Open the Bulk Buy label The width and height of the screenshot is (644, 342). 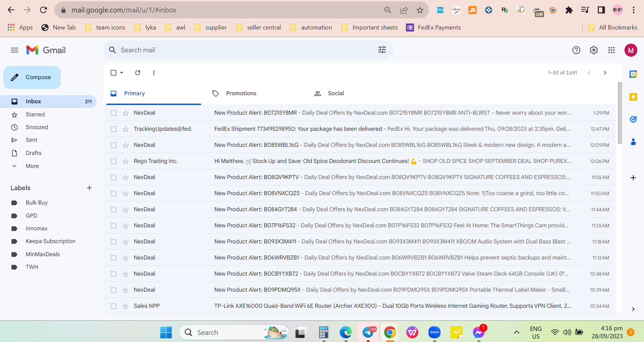(x=37, y=203)
